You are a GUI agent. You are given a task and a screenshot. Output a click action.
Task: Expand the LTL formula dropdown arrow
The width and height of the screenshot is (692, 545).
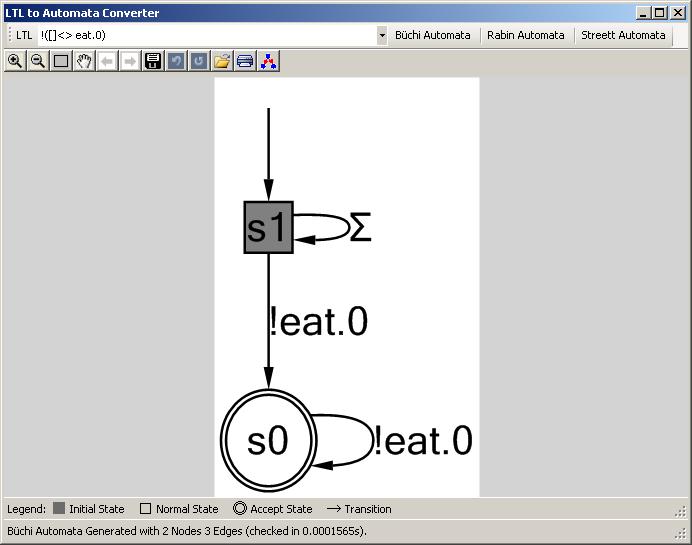coord(382,35)
